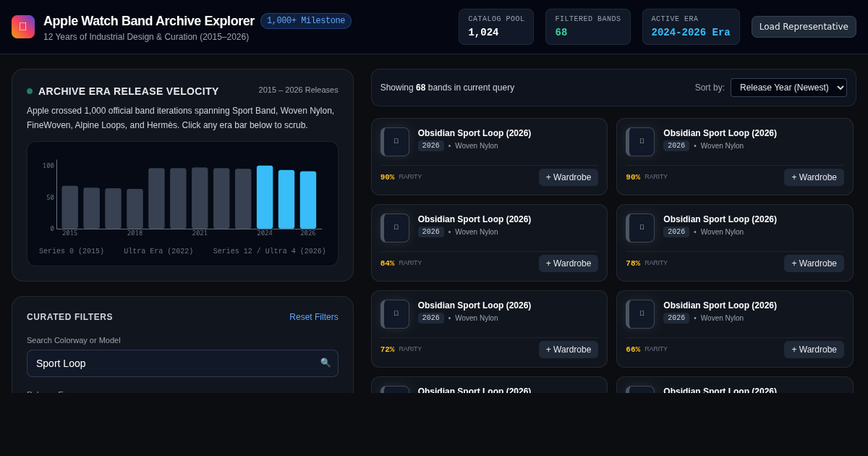Add the 84% rarity band to Wardrobe

click(x=569, y=263)
